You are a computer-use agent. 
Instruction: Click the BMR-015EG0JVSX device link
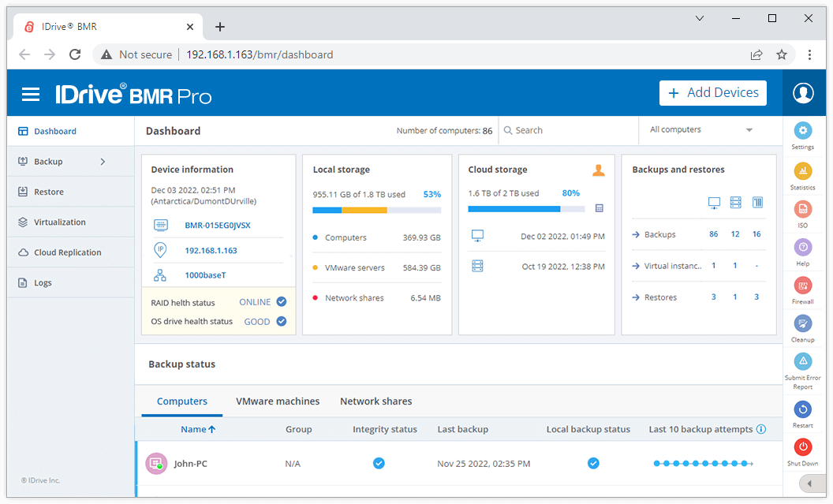coord(217,225)
